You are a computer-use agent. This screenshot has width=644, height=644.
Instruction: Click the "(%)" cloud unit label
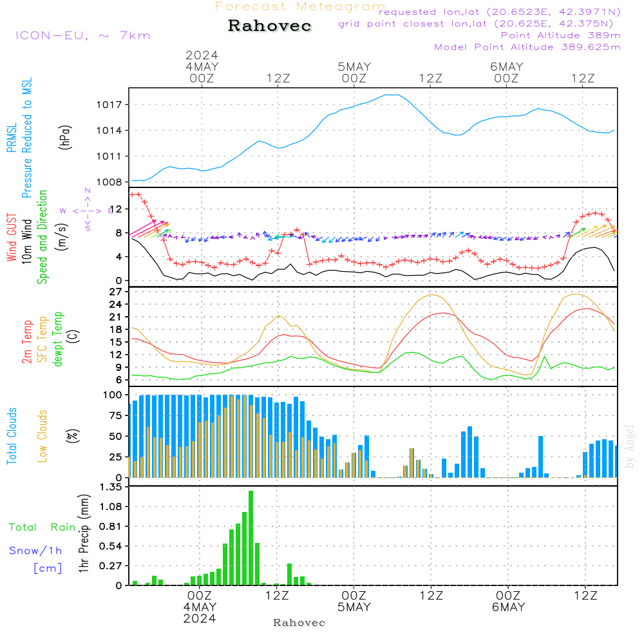click(x=73, y=436)
